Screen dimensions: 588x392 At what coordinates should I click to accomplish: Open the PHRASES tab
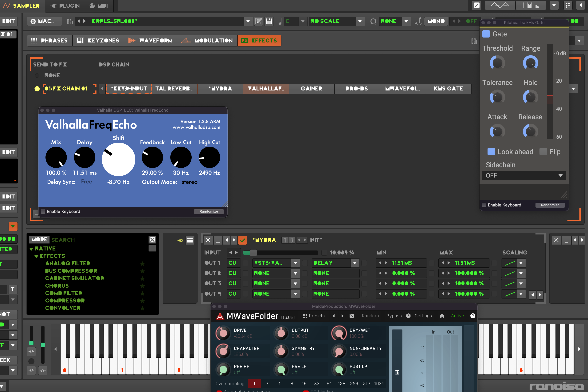tap(49, 41)
